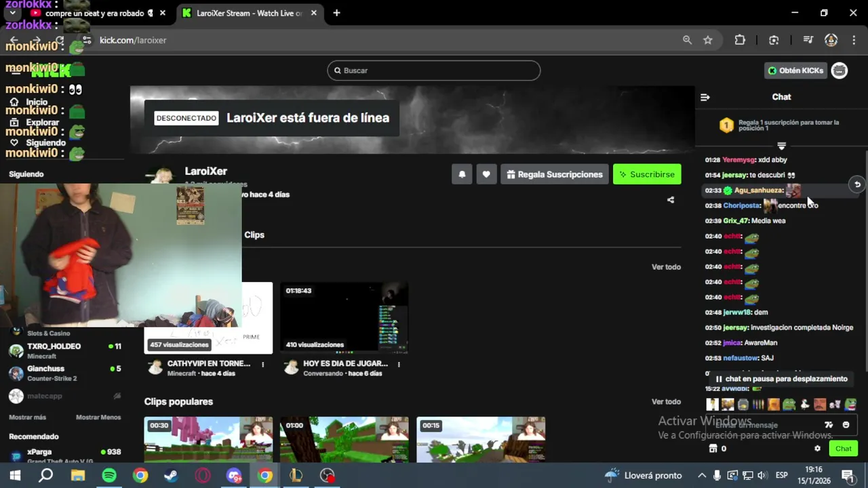Click Regala Suscripciones button
This screenshot has width=868, height=488.
555,174
